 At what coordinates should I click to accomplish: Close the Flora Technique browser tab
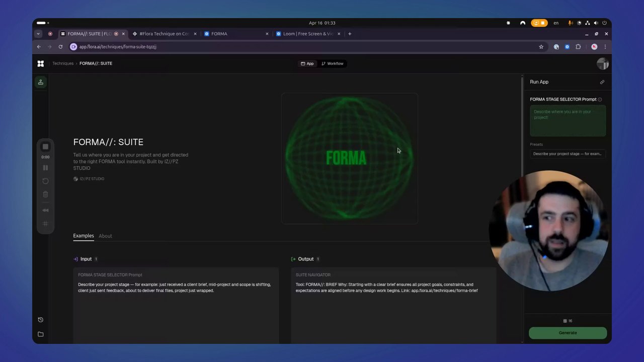tap(195, 34)
